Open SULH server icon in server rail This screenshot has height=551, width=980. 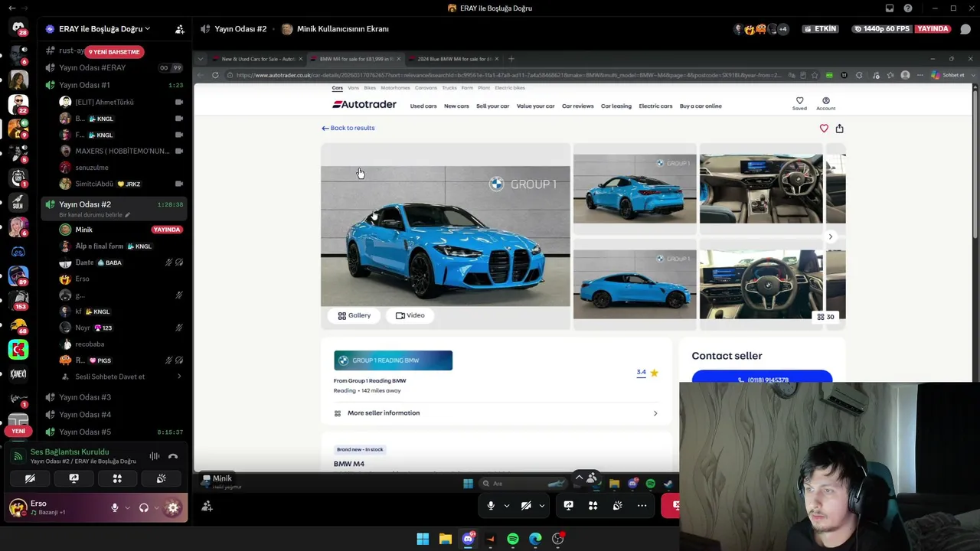point(18,203)
